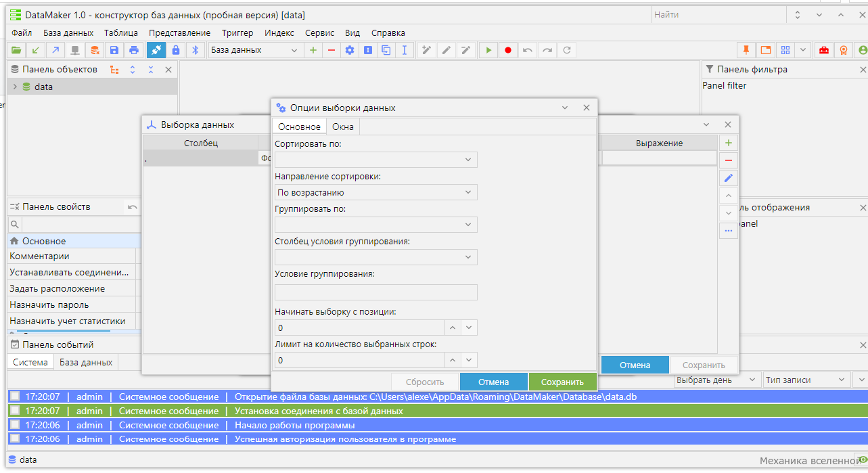Click the refresh circular arrow toolbar icon
Image resolution: width=868 pixels, height=473 pixels.
[567, 50]
